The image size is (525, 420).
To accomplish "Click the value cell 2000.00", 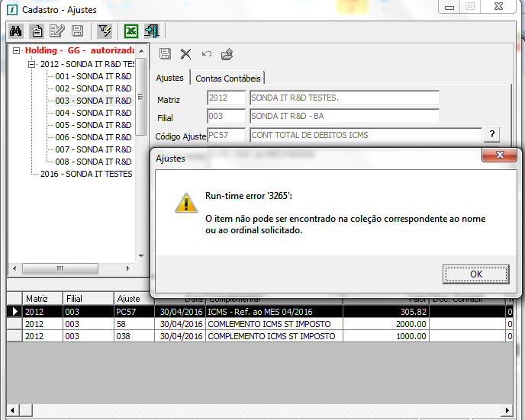I will pyautogui.click(x=386, y=324).
